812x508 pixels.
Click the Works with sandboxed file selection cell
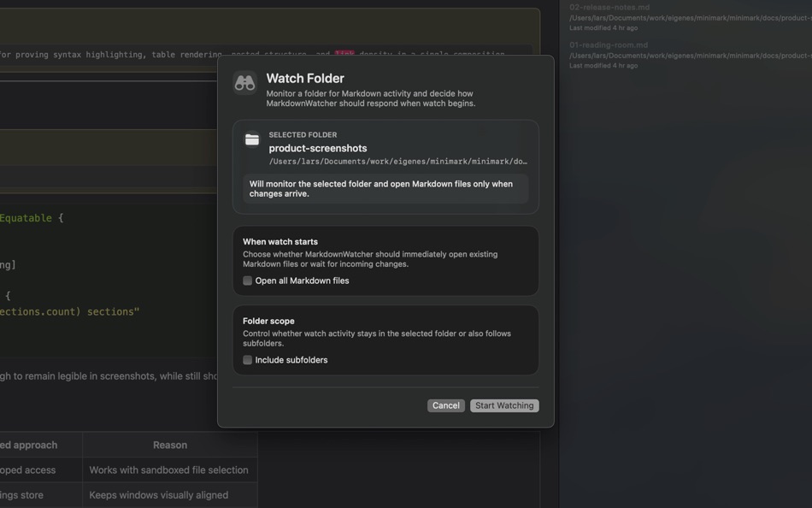(170, 470)
